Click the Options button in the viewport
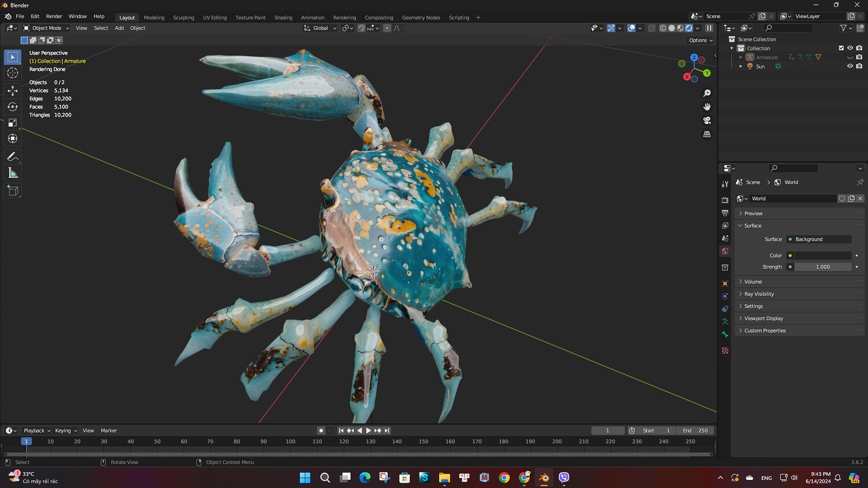Image resolution: width=868 pixels, height=488 pixels. 700,41
